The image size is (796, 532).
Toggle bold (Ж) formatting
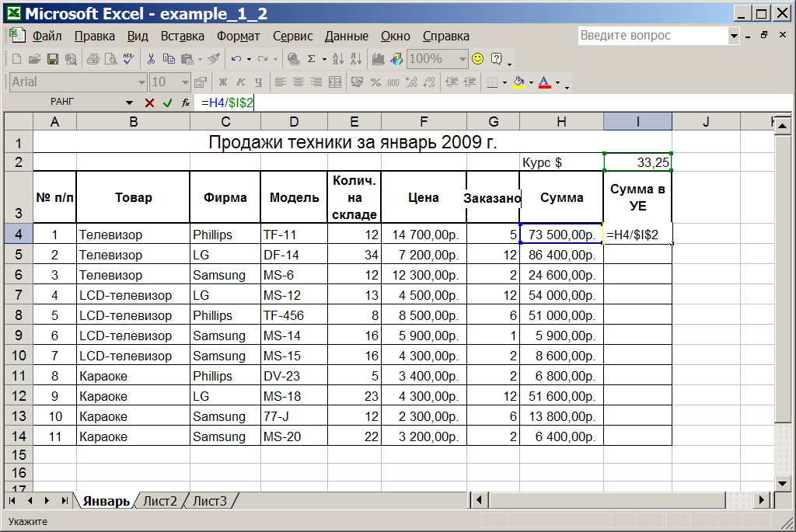point(223,82)
